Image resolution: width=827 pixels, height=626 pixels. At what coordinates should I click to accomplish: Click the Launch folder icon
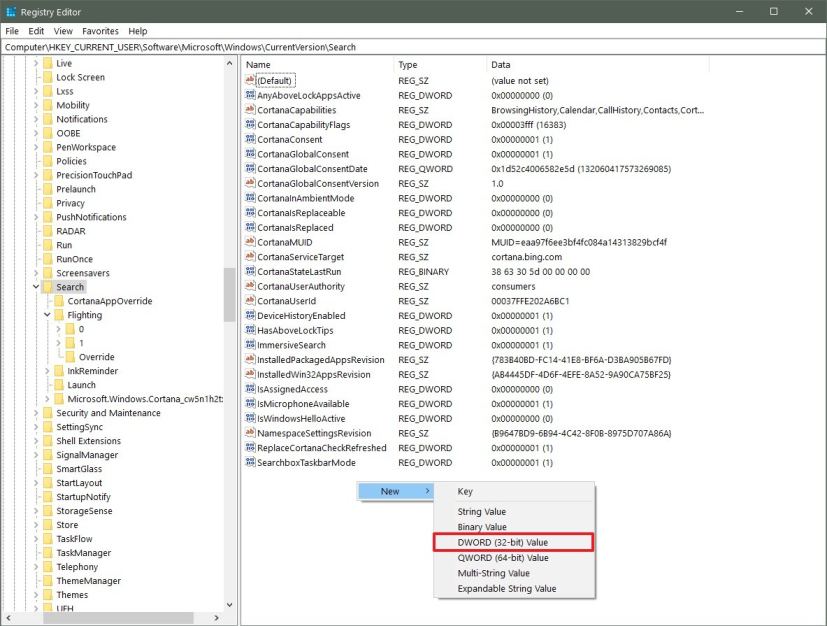[59, 384]
